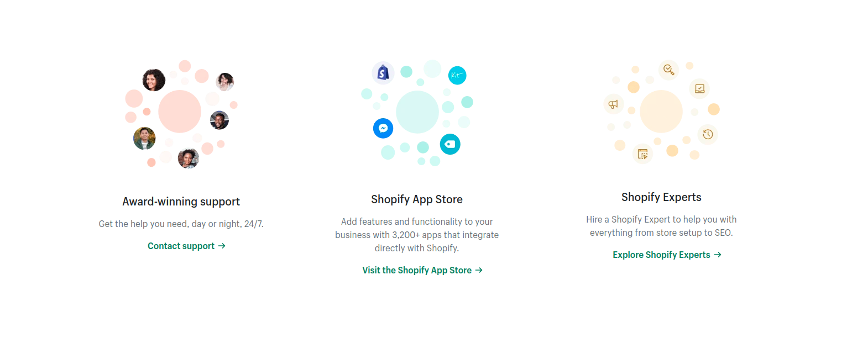Click the arrow beside Explore Shopify Experts
Image resolution: width=868 pixels, height=359 pixels.
[718, 255]
